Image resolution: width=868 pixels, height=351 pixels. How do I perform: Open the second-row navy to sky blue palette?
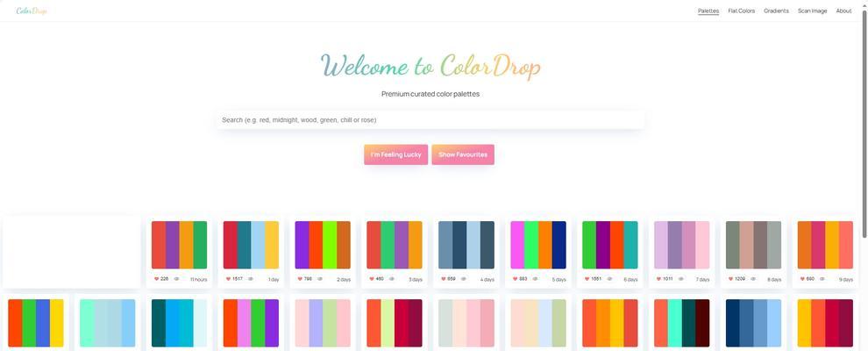point(753,323)
